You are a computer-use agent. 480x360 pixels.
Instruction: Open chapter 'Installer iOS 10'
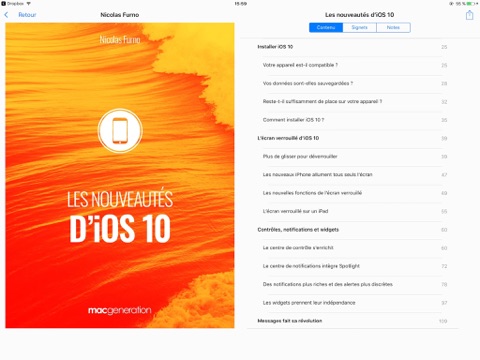tap(352, 47)
